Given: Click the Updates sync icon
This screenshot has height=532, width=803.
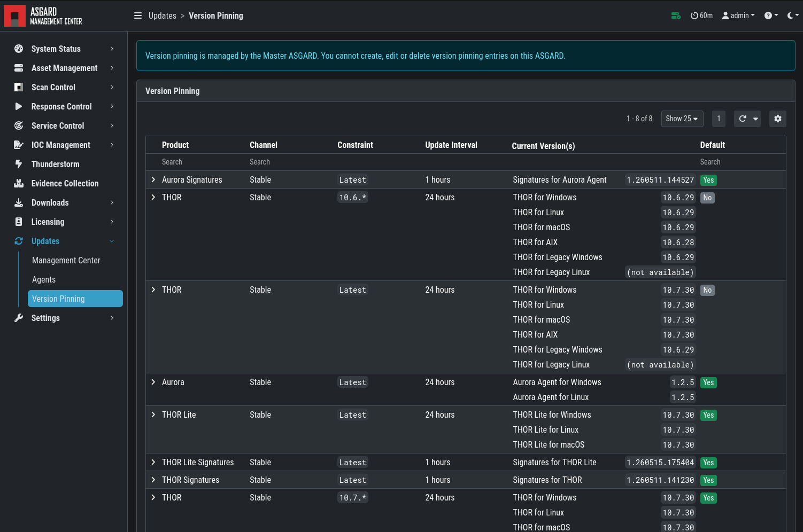Looking at the screenshot, I should 19,241.
